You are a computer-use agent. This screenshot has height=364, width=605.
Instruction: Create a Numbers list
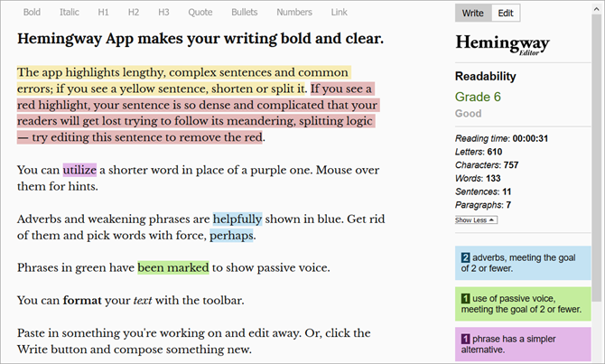pyautogui.click(x=294, y=13)
